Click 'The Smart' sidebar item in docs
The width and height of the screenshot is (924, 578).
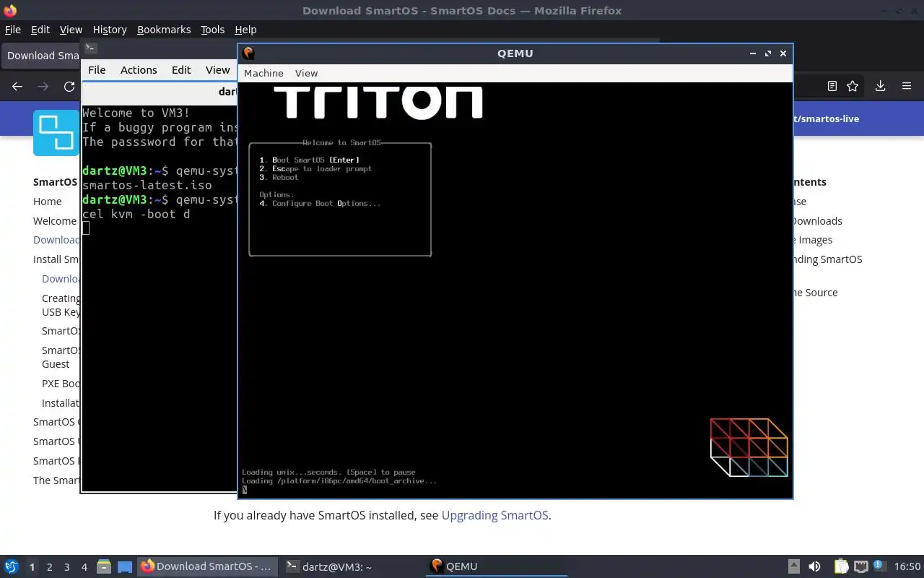56,480
